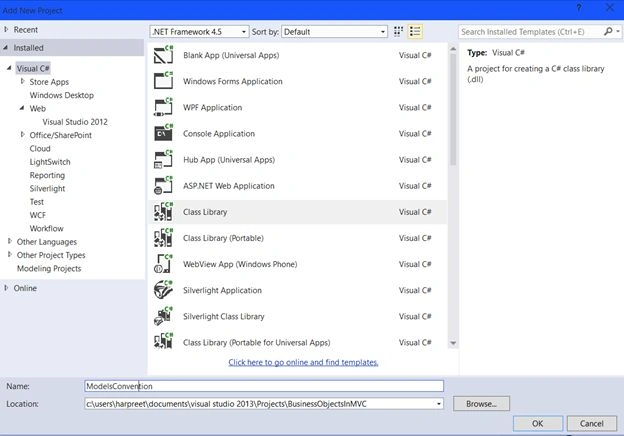
Task: Select the Hub App (Universal Apps) icon
Action: coord(163,160)
